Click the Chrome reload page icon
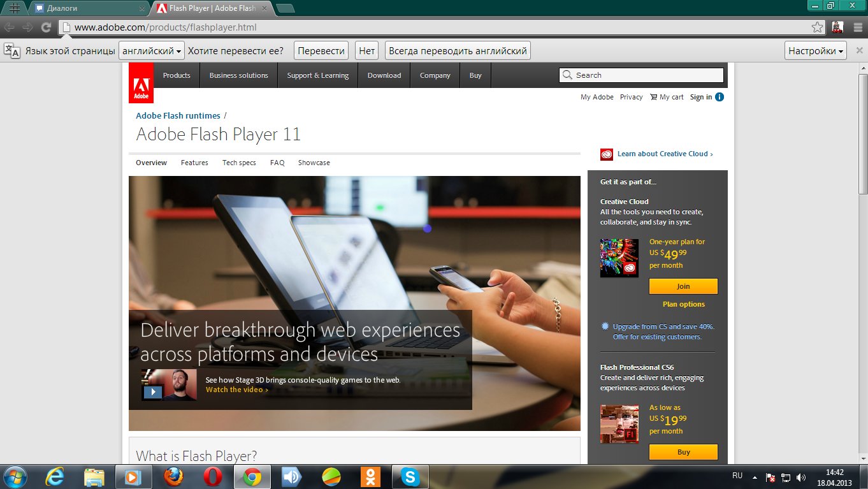Screen dimensions: 868x489 pos(46,27)
